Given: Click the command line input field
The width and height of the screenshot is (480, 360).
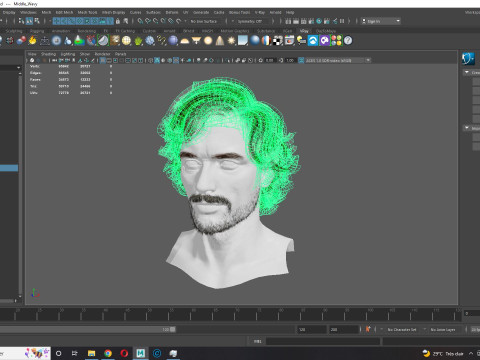Looking at the screenshot, I should click(323, 341).
